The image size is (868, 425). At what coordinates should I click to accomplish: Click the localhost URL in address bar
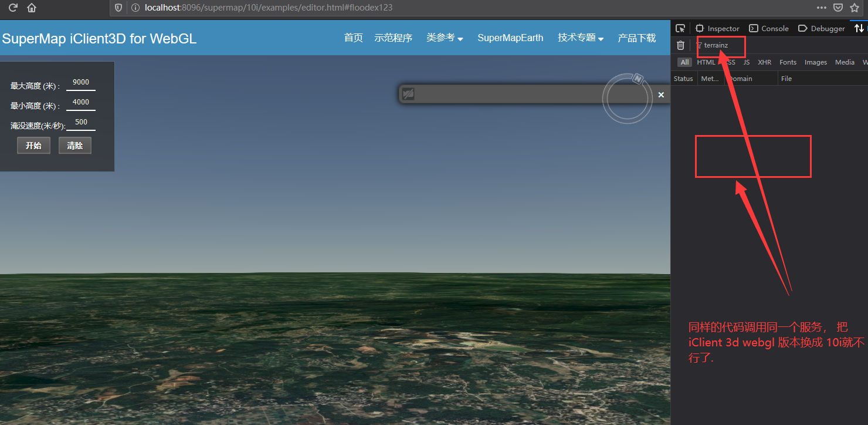[269, 8]
